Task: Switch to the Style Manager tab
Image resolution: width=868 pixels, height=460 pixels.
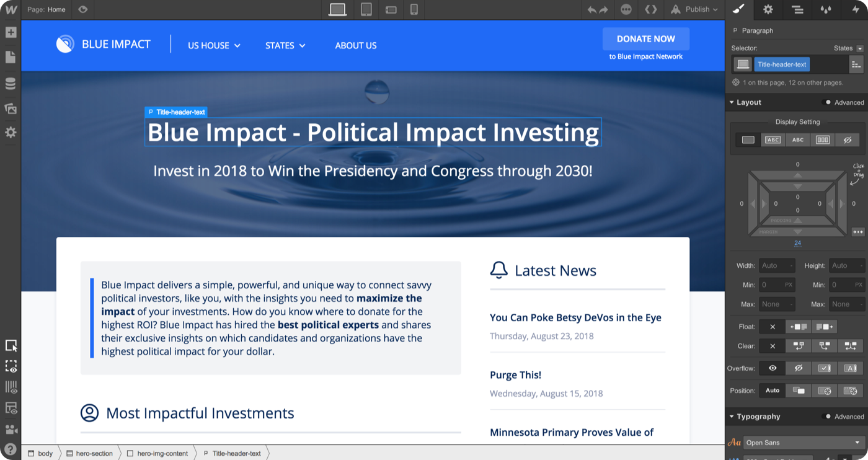Action: (x=826, y=9)
